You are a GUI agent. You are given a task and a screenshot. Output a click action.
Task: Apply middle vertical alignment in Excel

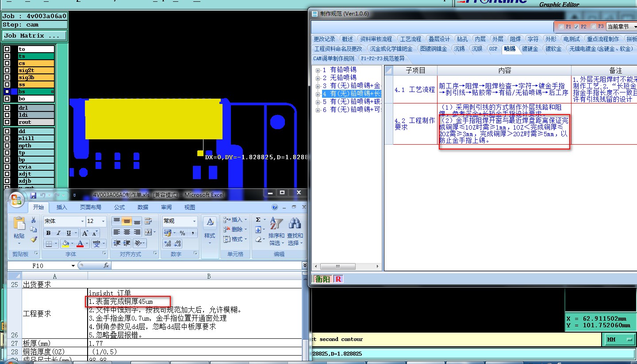(127, 221)
